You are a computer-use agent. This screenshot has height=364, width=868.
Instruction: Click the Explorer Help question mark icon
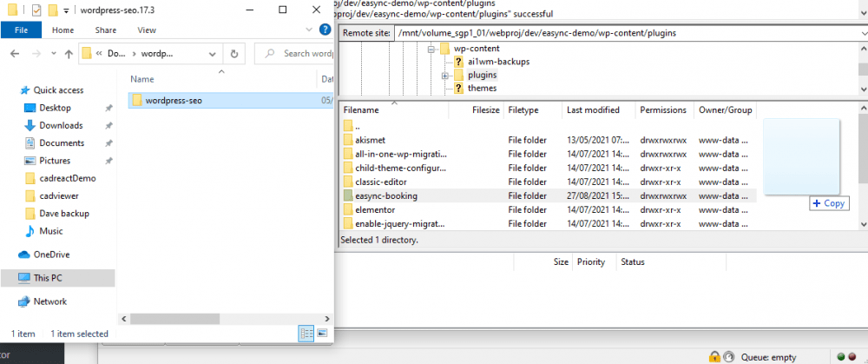(324, 30)
